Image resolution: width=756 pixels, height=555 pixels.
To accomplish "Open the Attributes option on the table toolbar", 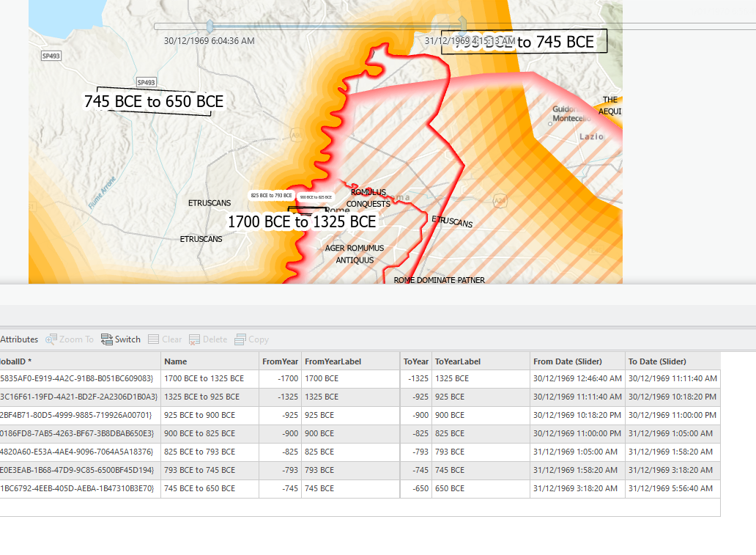I will 19,339.
